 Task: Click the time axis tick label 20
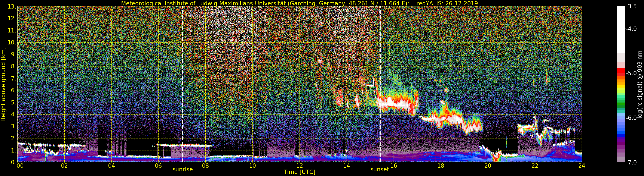(x=488, y=166)
